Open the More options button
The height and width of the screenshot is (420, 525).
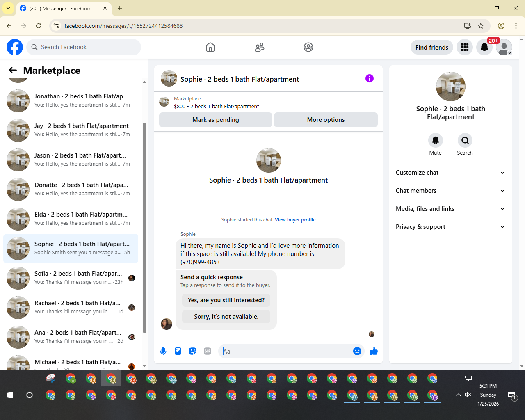pos(326,120)
